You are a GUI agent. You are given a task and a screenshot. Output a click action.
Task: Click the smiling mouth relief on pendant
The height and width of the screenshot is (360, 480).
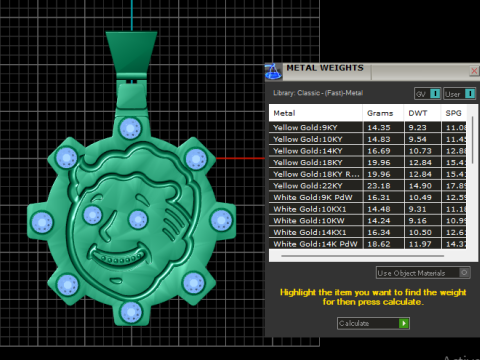(118, 257)
